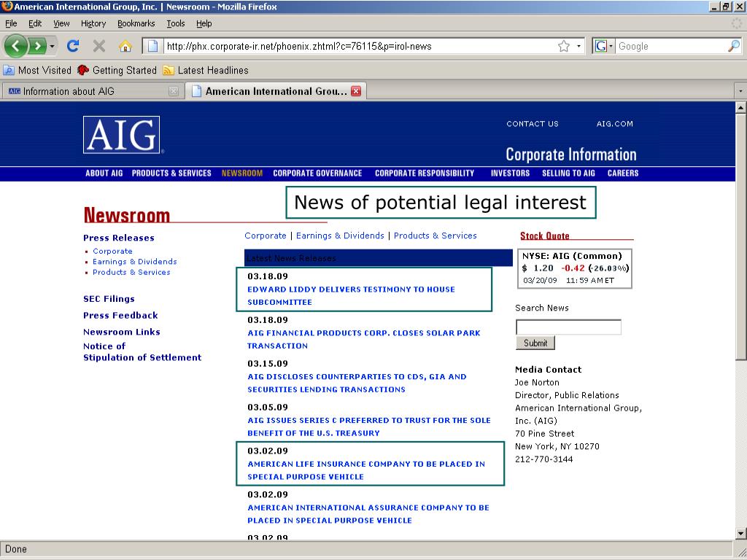Open Edward Liddy testimony news release
The width and height of the screenshot is (747, 560).
click(351, 296)
